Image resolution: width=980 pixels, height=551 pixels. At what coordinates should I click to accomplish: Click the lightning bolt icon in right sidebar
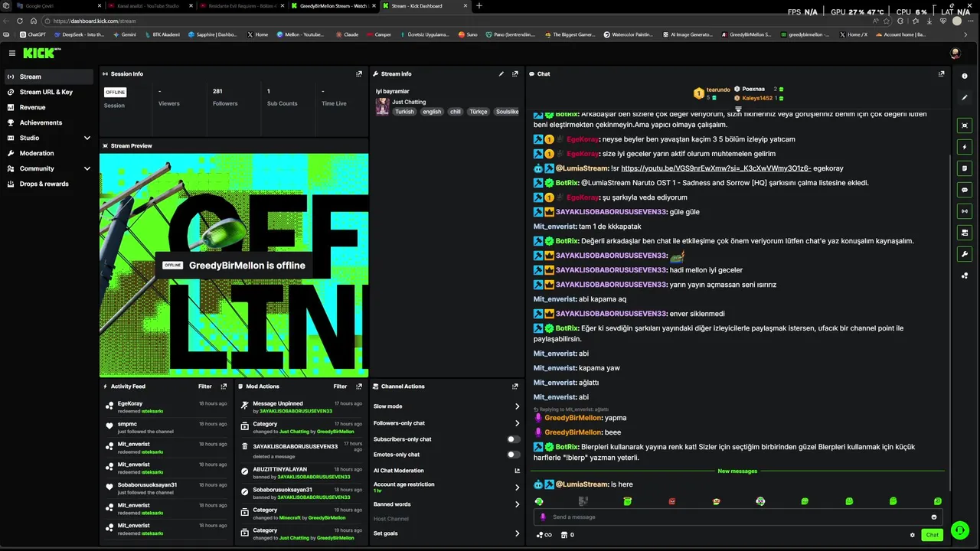[x=965, y=147]
